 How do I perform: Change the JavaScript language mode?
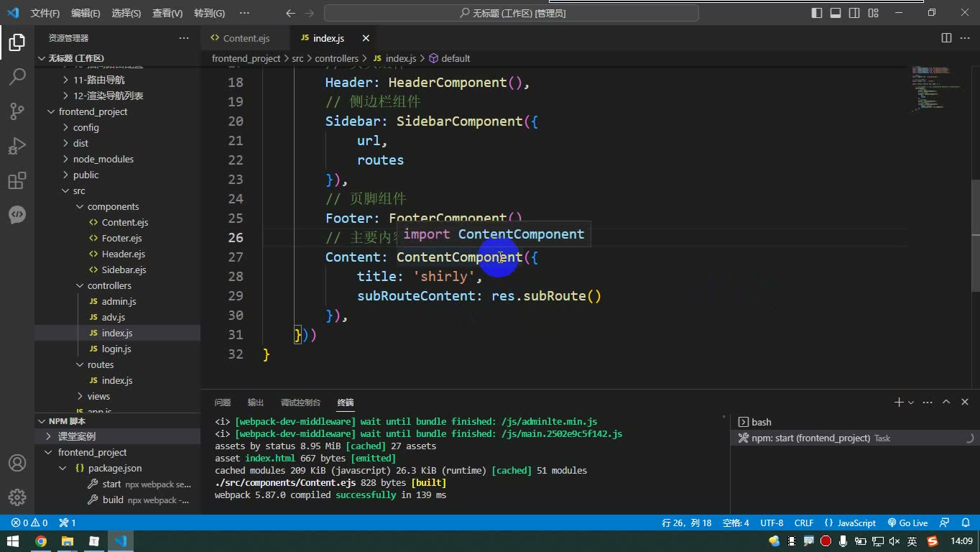coord(856,523)
